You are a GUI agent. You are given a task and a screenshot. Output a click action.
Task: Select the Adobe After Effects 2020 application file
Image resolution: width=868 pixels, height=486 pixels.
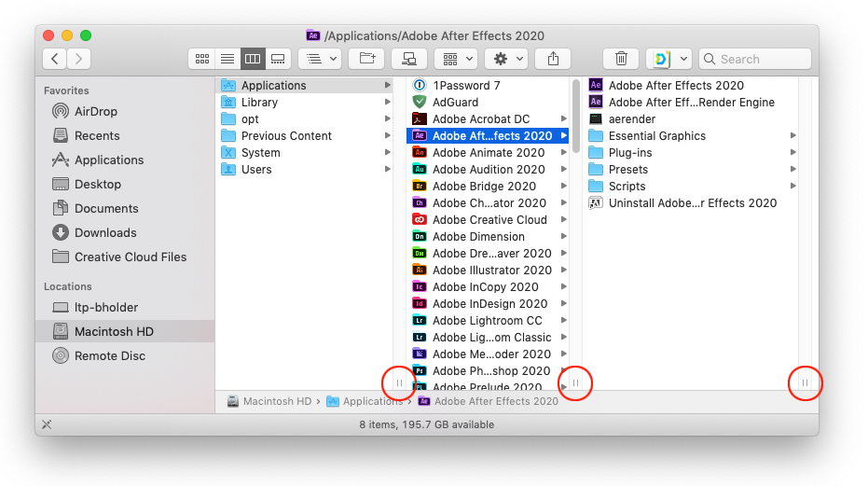[x=690, y=85]
